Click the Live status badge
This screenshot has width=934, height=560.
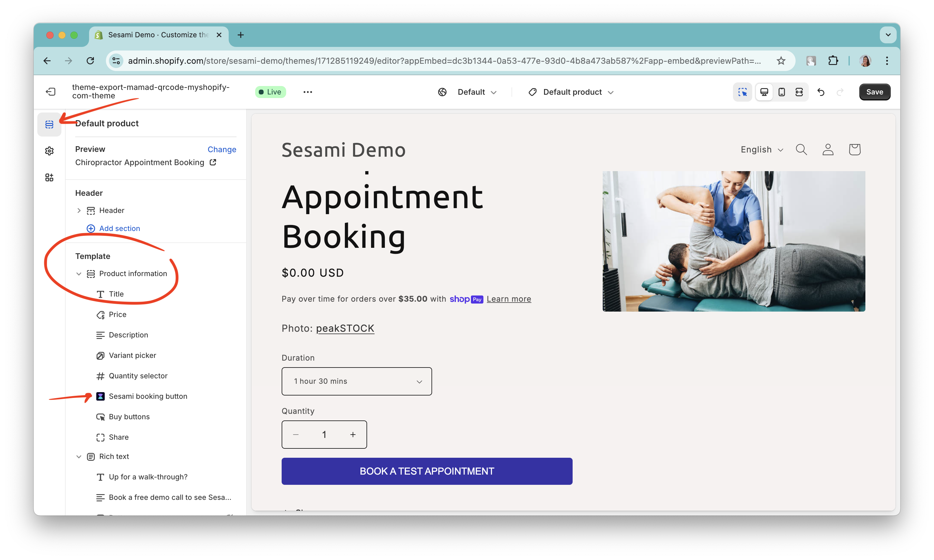pyautogui.click(x=270, y=92)
